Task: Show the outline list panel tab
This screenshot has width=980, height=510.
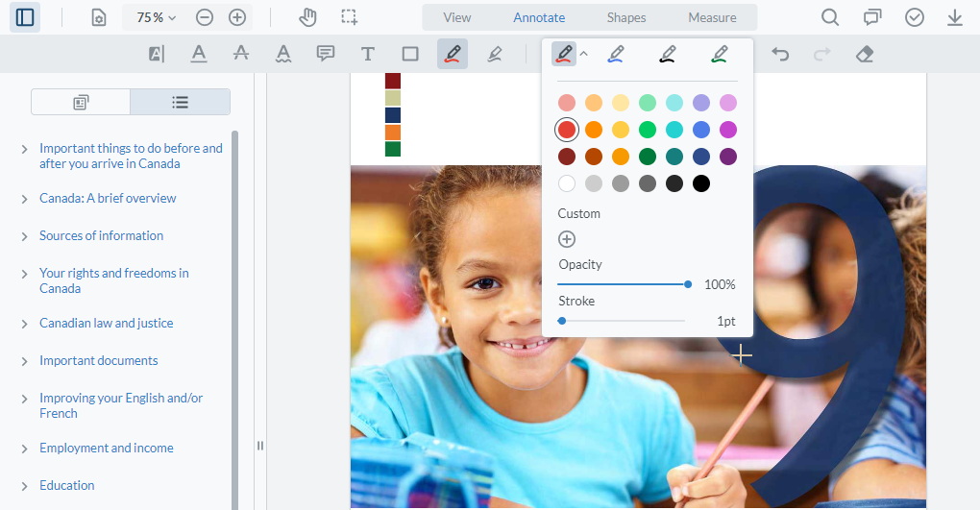Action: point(180,102)
